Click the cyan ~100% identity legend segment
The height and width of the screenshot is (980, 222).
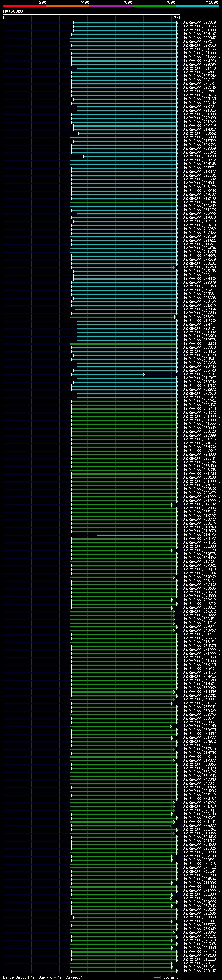pyautogui.click(x=197, y=6)
